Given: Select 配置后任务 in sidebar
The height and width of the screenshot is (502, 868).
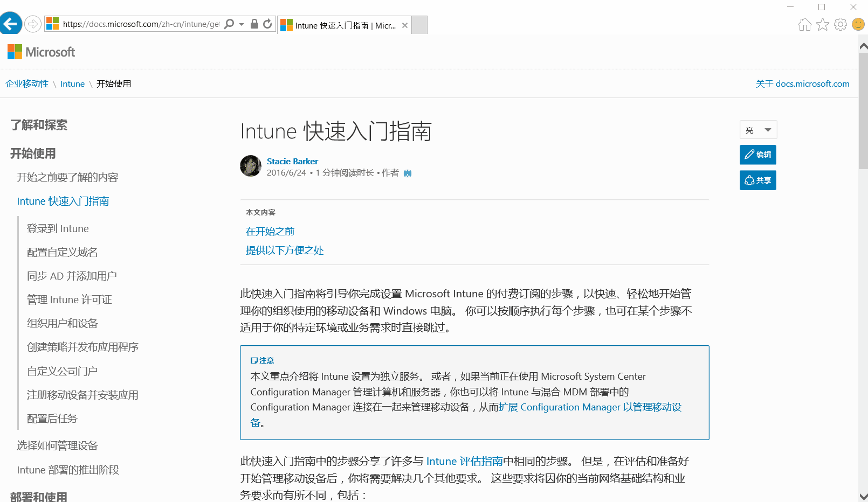Looking at the screenshot, I should [x=52, y=419].
